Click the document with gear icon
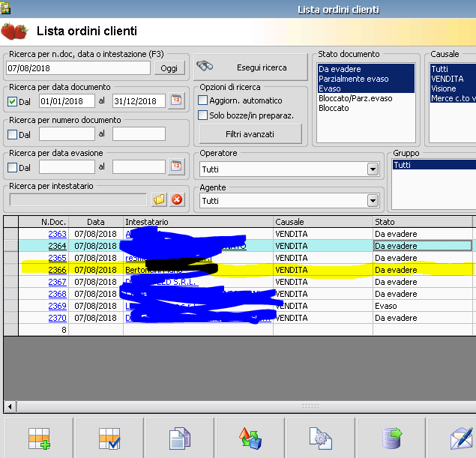 coord(321,439)
